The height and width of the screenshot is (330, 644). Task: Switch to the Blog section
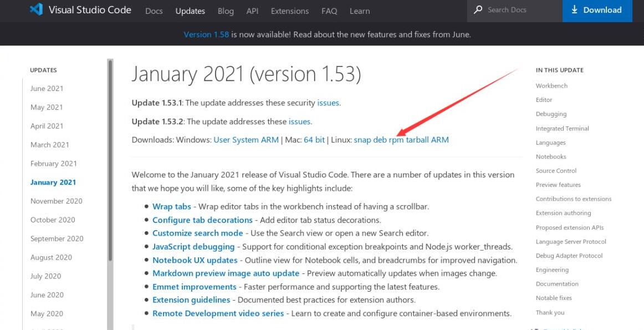pos(226,11)
